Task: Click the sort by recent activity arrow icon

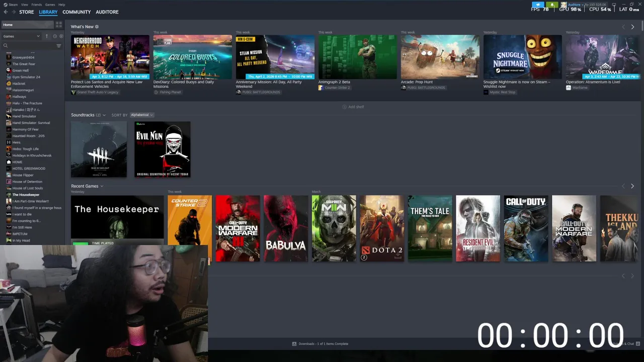Action: (47, 36)
